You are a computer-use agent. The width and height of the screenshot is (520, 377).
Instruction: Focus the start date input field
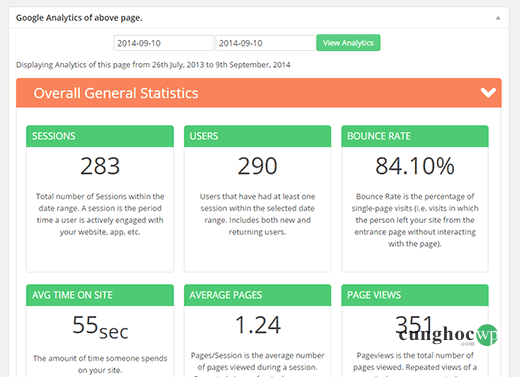pos(163,43)
